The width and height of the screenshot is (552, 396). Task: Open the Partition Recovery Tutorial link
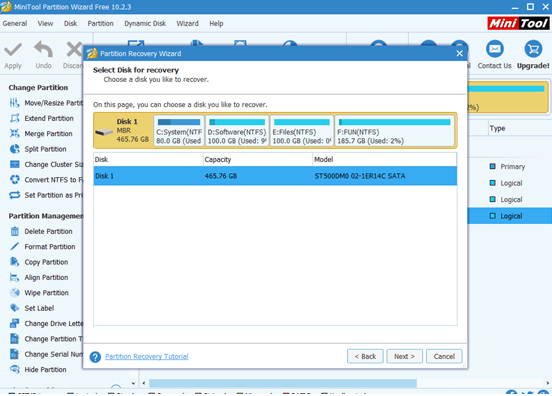[147, 357]
